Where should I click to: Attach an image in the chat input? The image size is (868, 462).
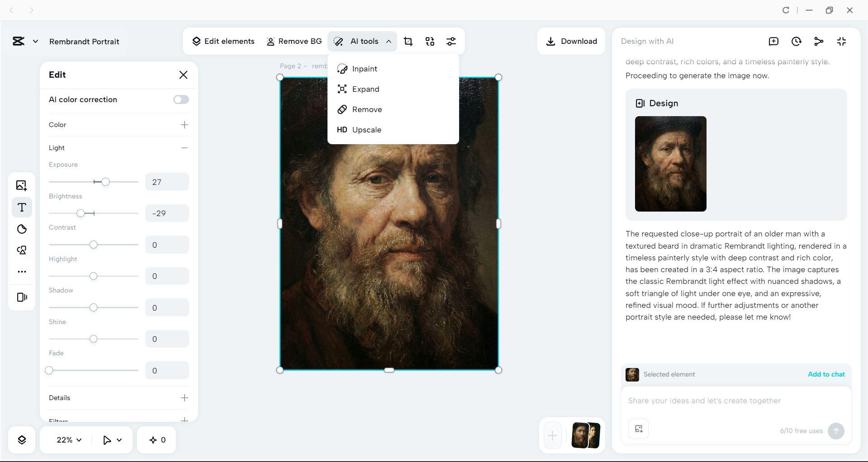pyautogui.click(x=638, y=429)
